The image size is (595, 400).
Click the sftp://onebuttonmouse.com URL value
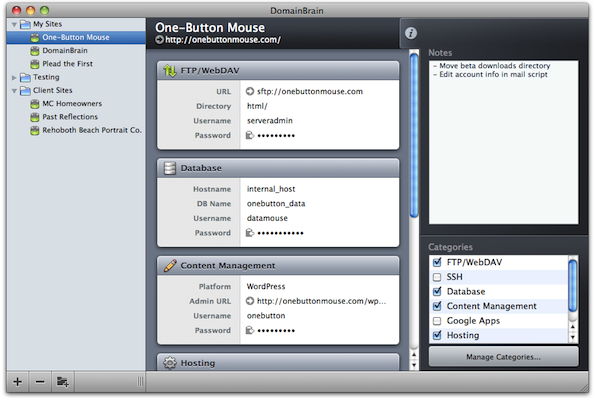[x=310, y=91]
